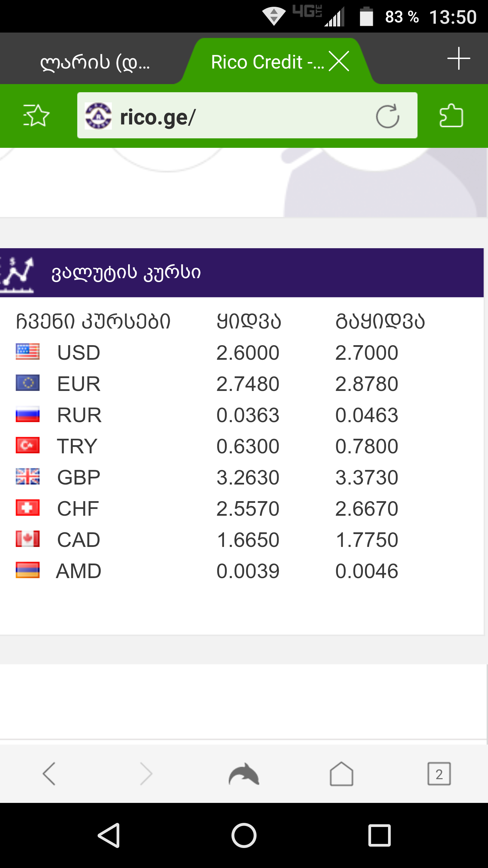Tap the rico.ge address field

(x=237, y=117)
